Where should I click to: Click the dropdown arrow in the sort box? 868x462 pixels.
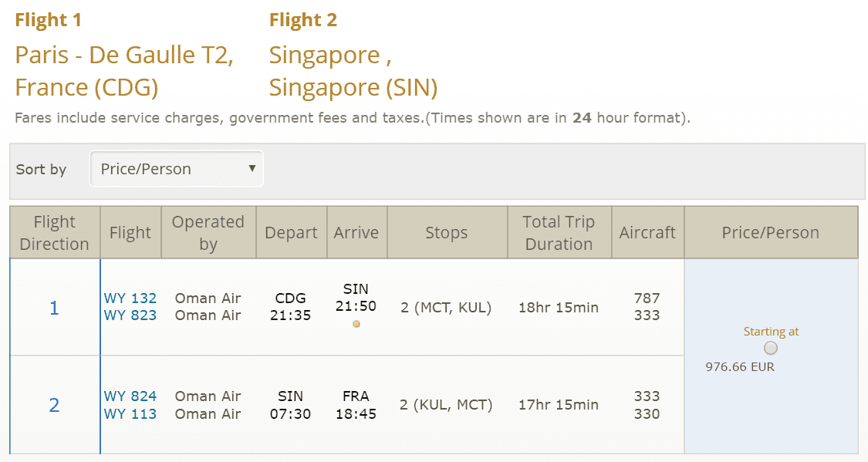(252, 168)
